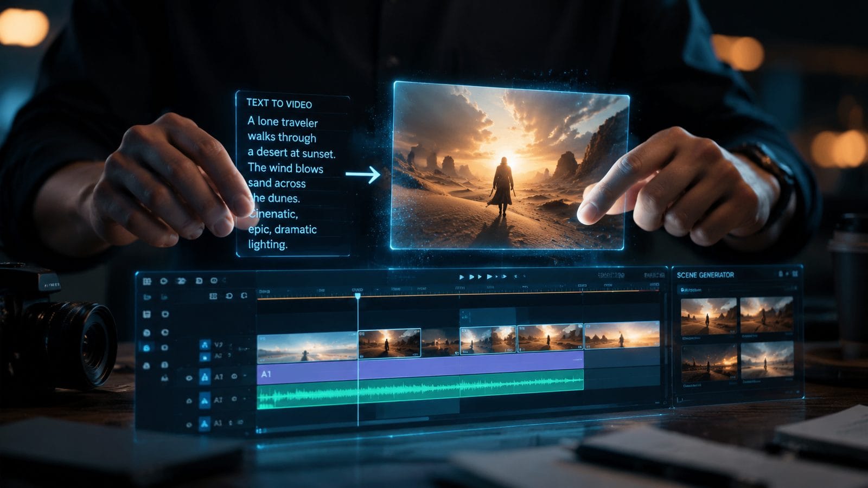The width and height of the screenshot is (868, 488).
Task: Click the rightmost icon in the Scene Generator header
Action: [x=795, y=274]
